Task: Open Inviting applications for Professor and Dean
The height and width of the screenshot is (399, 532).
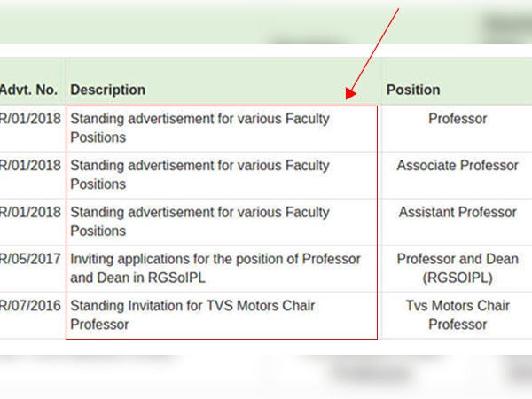Action: (215, 269)
